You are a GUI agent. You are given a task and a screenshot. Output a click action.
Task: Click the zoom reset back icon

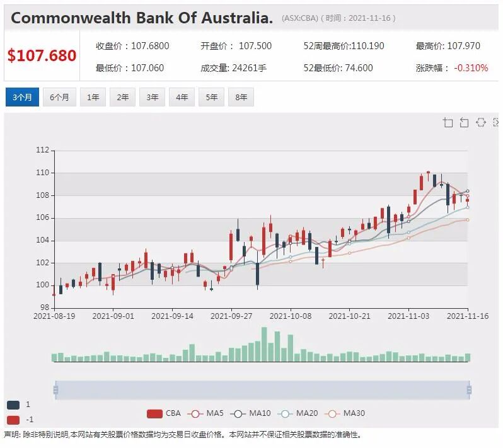464,122
